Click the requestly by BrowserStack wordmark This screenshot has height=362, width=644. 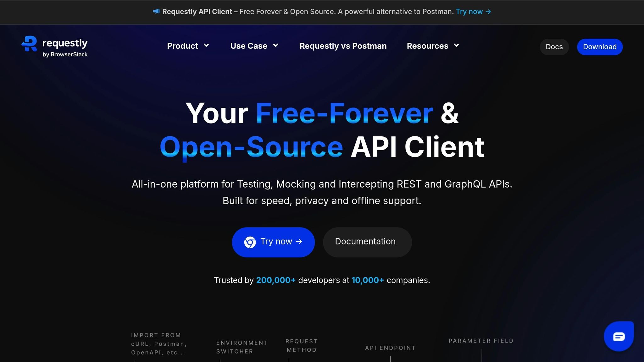click(65, 47)
